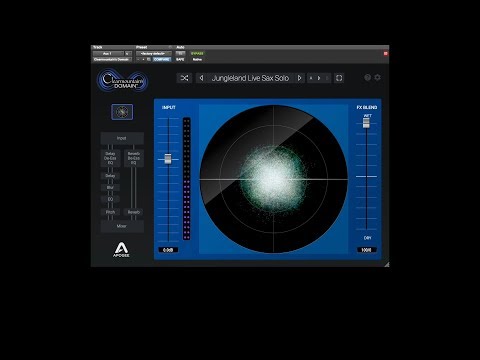The height and width of the screenshot is (360, 480).
Task: Open the Aux 1 track selector
Action: coord(108,54)
